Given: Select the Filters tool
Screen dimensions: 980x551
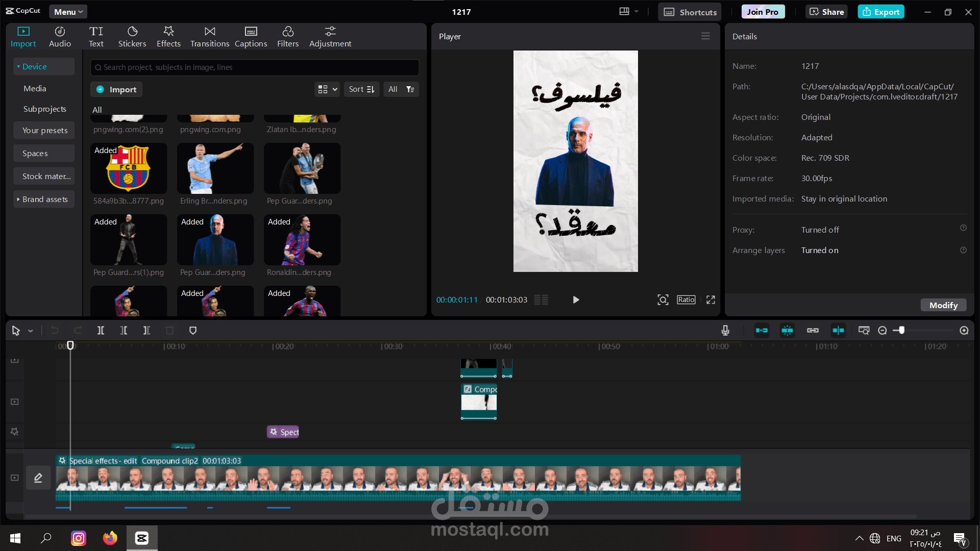Looking at the screenshot, I should tap(288, 37).
